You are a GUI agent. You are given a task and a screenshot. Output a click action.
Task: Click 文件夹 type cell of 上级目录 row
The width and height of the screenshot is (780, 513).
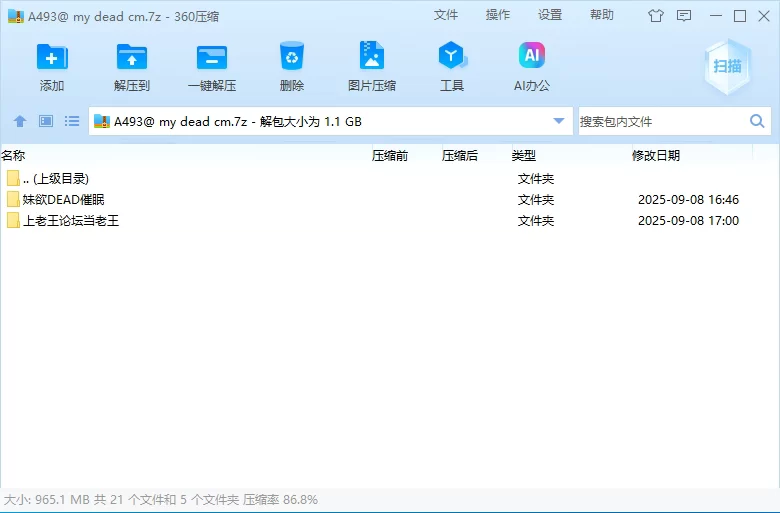point(536,179)
